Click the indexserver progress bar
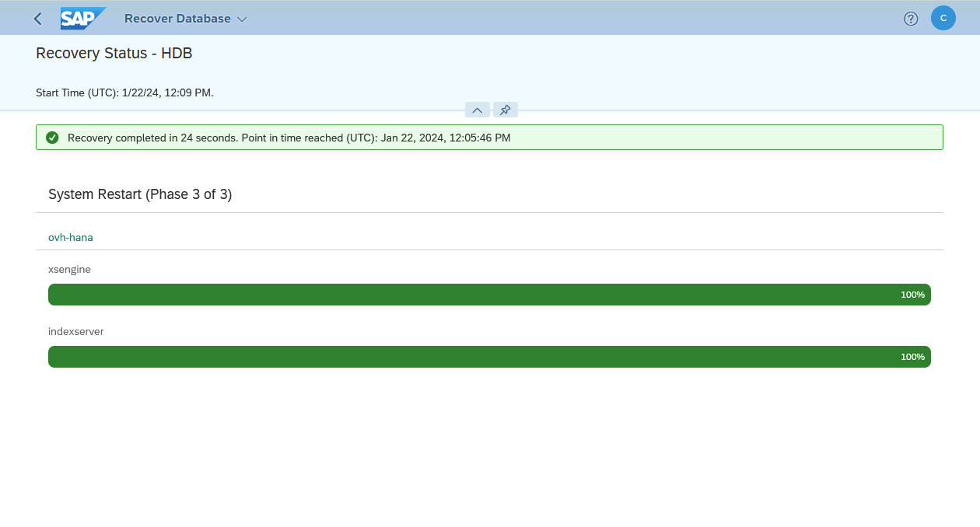 489,357
